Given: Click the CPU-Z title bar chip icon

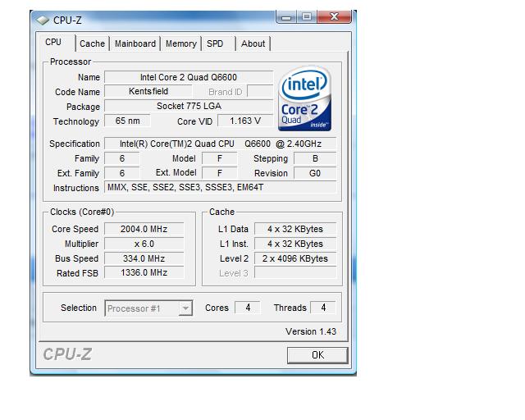Looking at the screenshot, I should click(x=43, y=21).
